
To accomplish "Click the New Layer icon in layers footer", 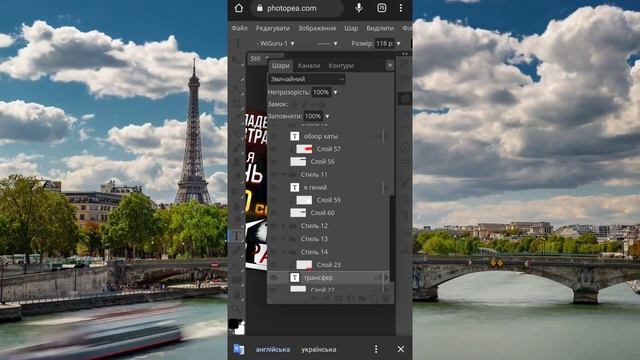I will (x=374, y=299).
